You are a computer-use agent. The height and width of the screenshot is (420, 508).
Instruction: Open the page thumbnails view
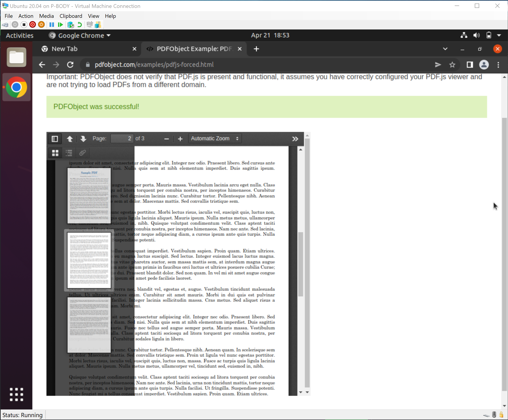click(55, 153)
